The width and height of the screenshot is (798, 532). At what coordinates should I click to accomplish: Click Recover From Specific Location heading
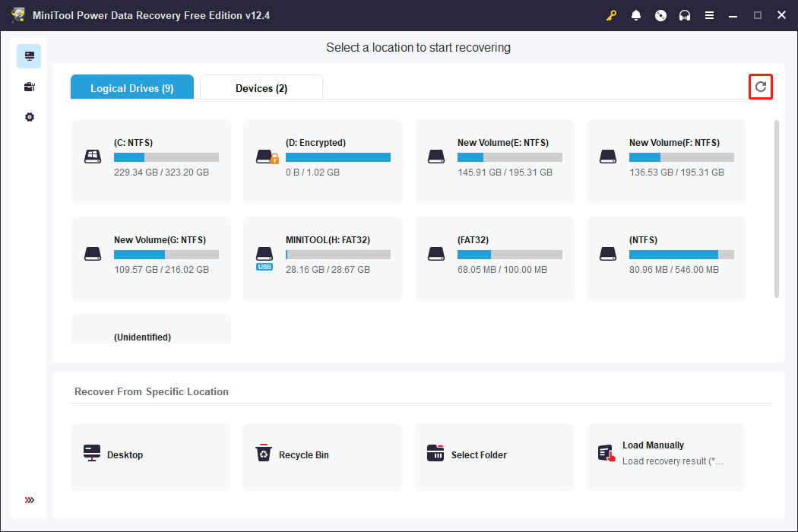[x=151, y=391]
